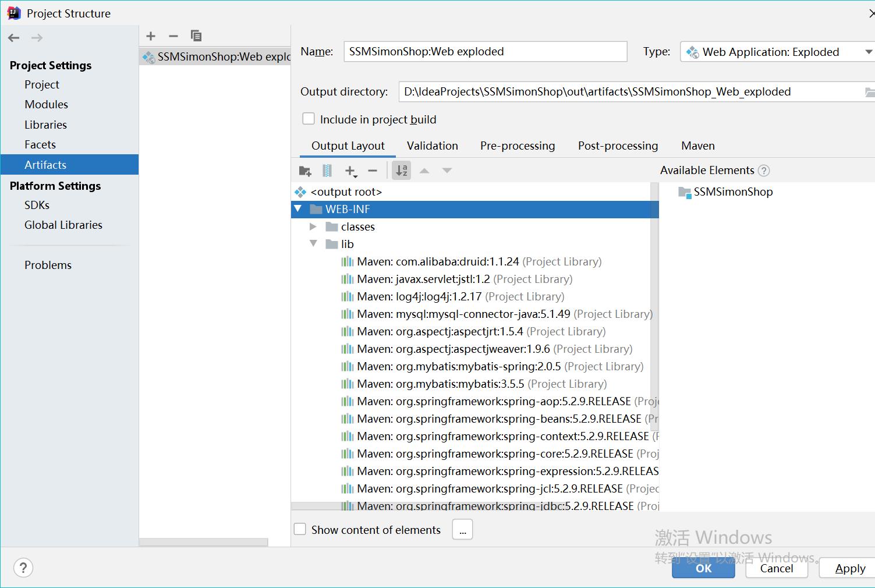Browse for output directory folder icon
875x588 pixels.
(x=869, y=92)
